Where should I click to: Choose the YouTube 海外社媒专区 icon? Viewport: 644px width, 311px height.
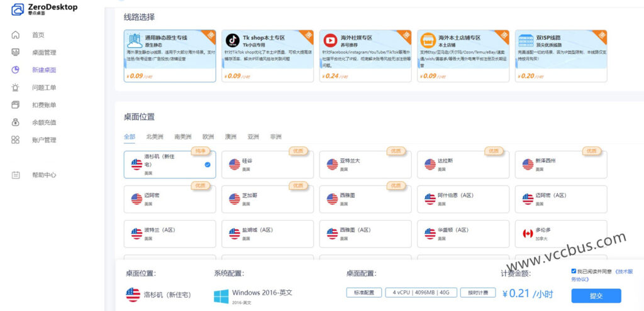(x=330, y=41)
